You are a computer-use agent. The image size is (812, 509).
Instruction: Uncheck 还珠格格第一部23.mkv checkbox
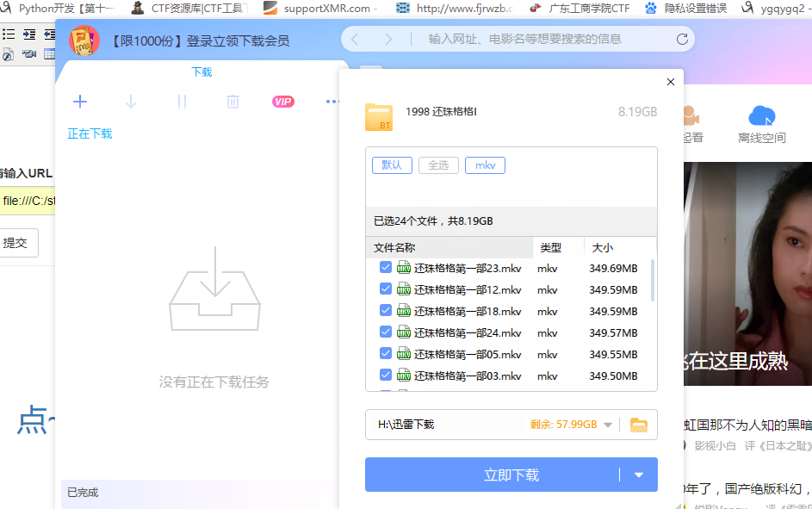385,267
